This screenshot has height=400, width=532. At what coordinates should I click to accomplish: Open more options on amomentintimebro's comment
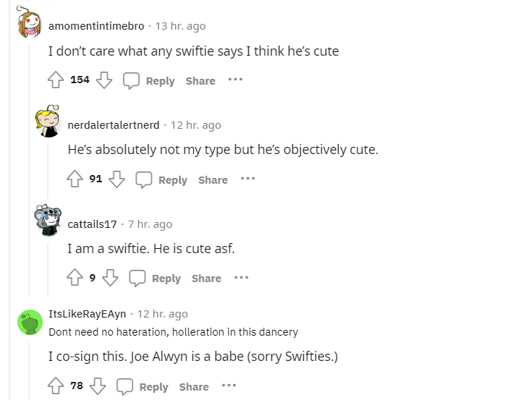pyautogui.click(x=235, y=80)
